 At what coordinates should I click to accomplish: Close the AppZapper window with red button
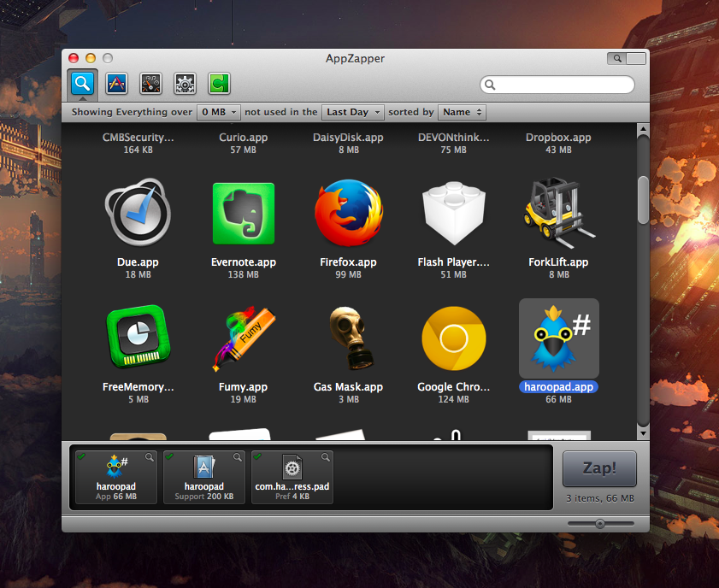point(74,58)
